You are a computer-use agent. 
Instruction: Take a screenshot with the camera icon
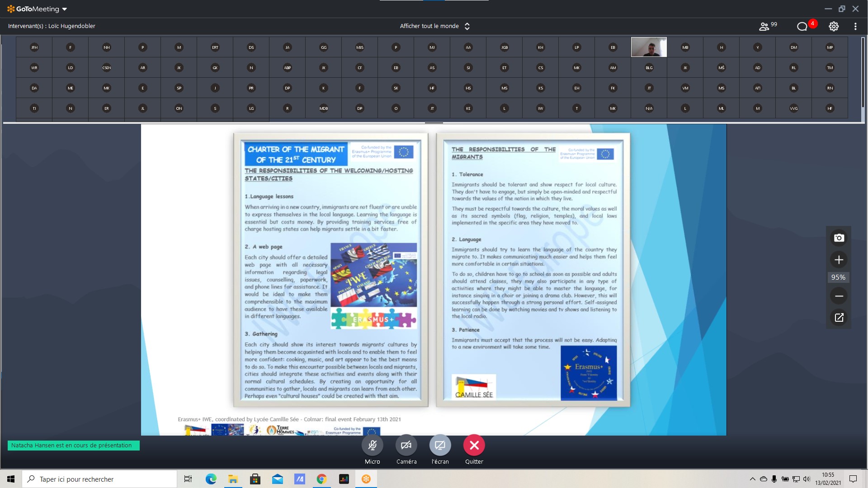(x=839, y=238)
